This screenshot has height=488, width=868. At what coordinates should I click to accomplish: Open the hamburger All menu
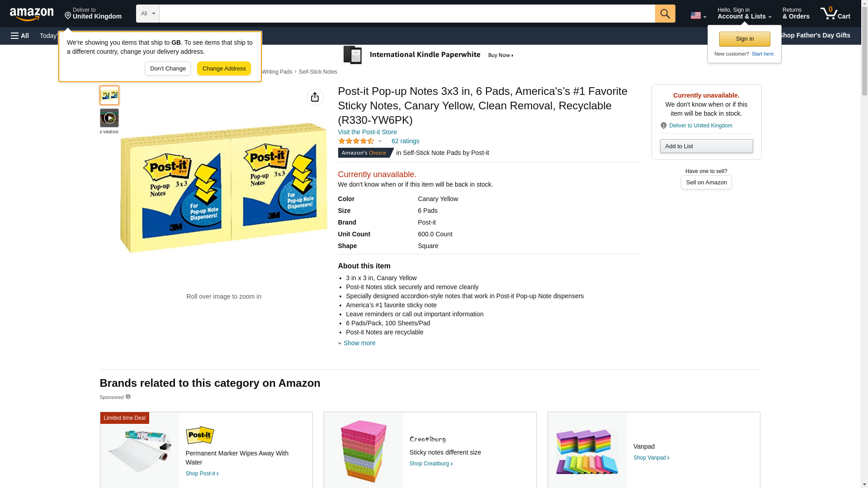[20, 36]
